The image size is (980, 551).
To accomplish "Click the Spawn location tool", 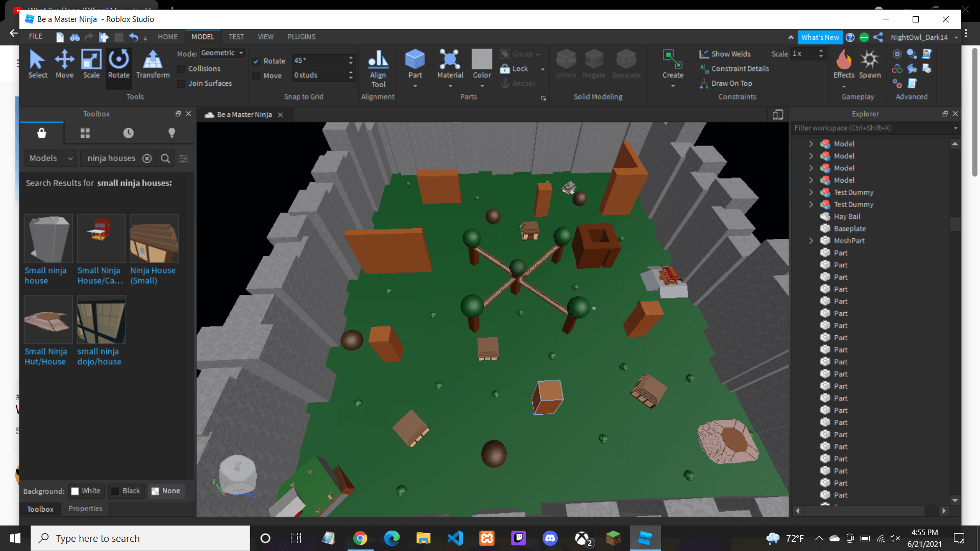I will point(870,64).
